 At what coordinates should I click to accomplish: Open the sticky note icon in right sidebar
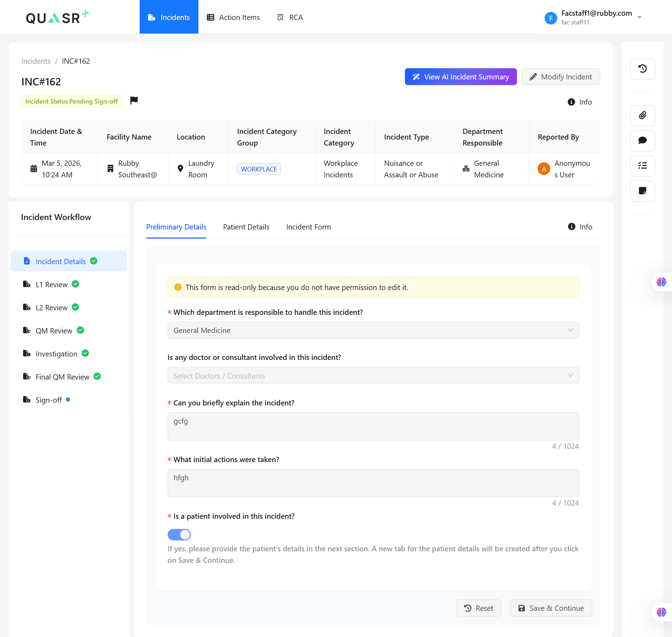pos(642,191)
